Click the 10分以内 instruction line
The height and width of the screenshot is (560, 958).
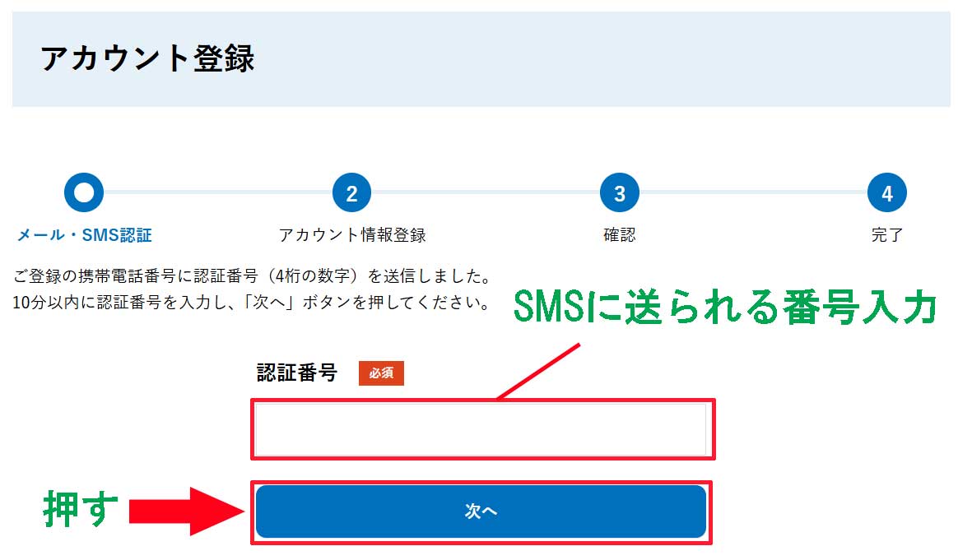(x=251, y=303)
